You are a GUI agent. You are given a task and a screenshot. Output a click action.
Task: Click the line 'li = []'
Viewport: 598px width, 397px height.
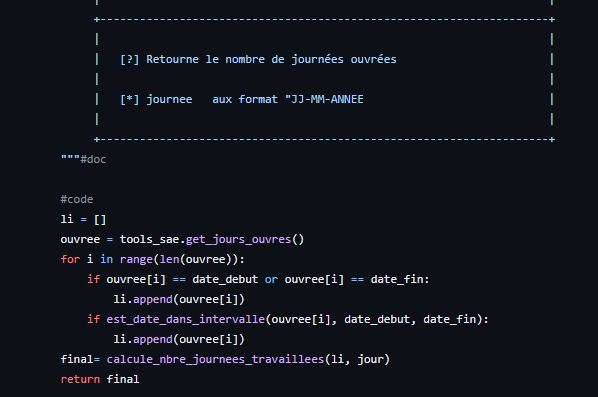tap(83, 219)
